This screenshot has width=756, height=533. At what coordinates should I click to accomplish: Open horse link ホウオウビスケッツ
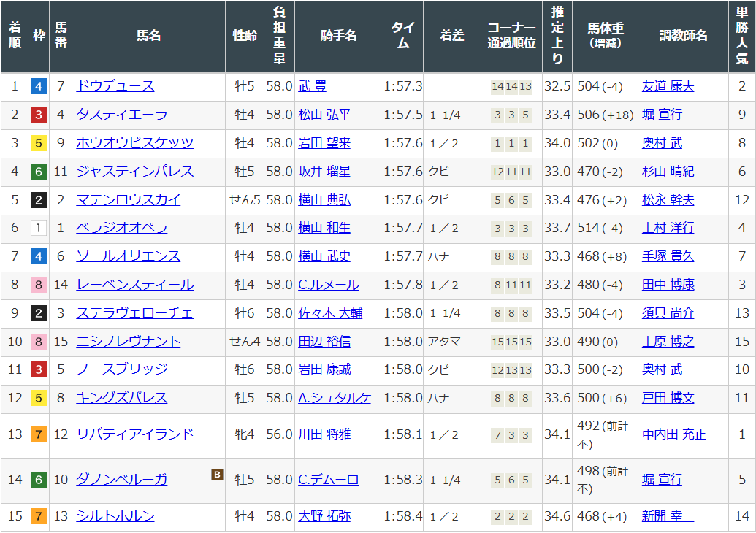134,143
